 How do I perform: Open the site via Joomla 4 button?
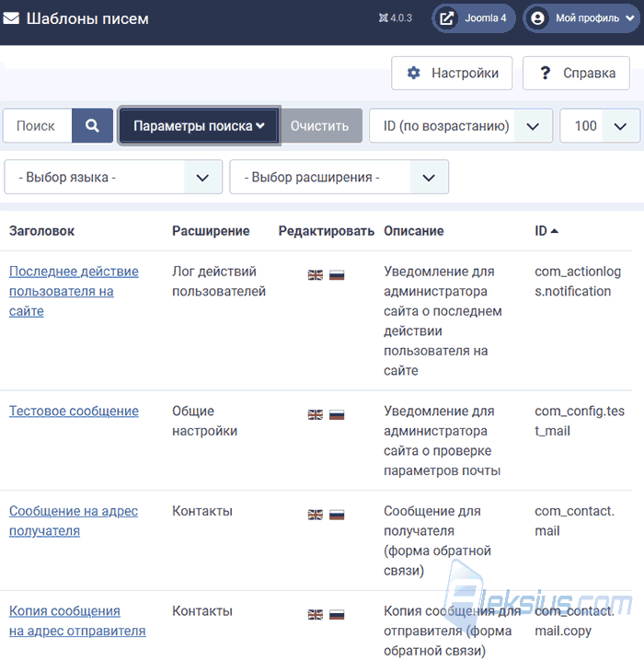[x=474, y=18]
